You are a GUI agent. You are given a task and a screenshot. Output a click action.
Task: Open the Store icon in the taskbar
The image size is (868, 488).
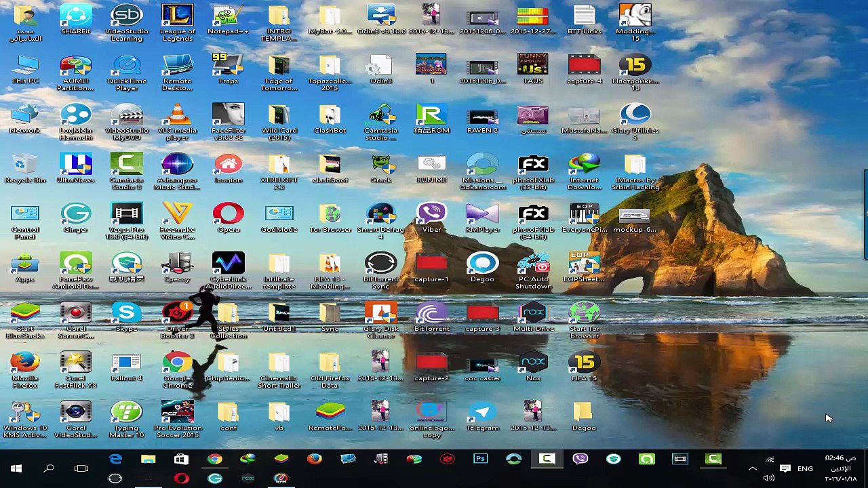click(181, 460)
